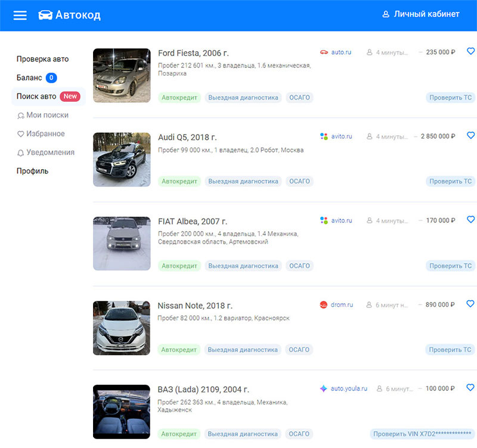Visit the drom.ru source link

pyautogui.click(x=342, y=305)
